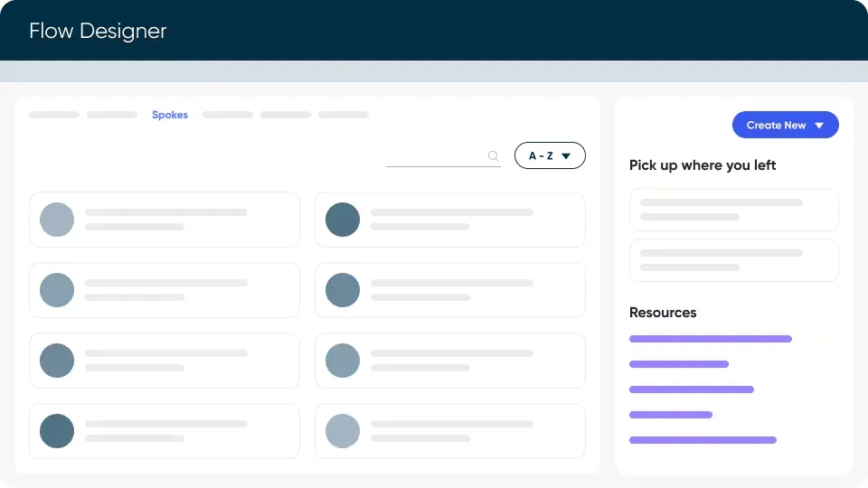868x488 pixels.
Task: Click the second-row spoke icon in the left column
Action: point(57,290)
